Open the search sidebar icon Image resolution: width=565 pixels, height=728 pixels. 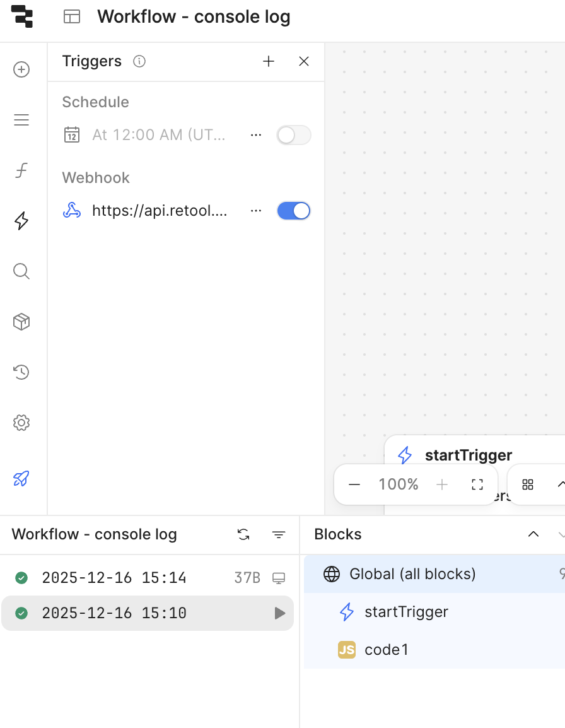(22, 271)
